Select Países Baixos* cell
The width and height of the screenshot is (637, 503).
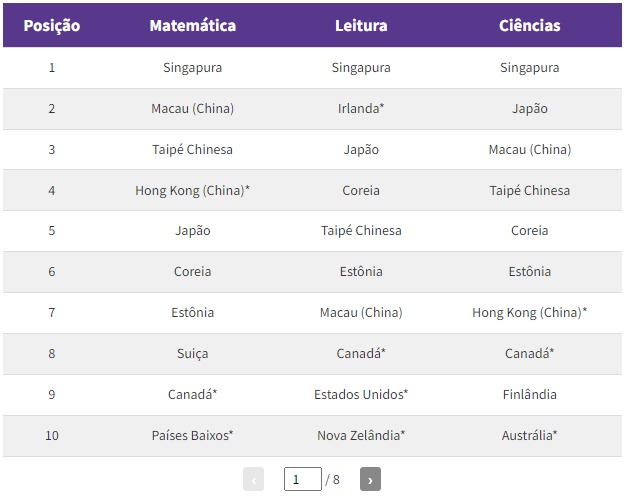click(x=192, y=435)
